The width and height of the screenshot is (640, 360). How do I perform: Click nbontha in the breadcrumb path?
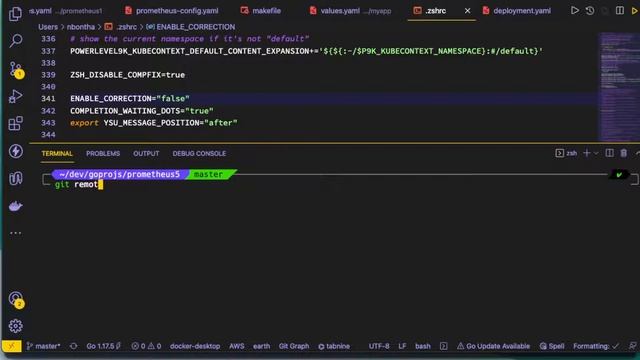(x=80, y=27)
